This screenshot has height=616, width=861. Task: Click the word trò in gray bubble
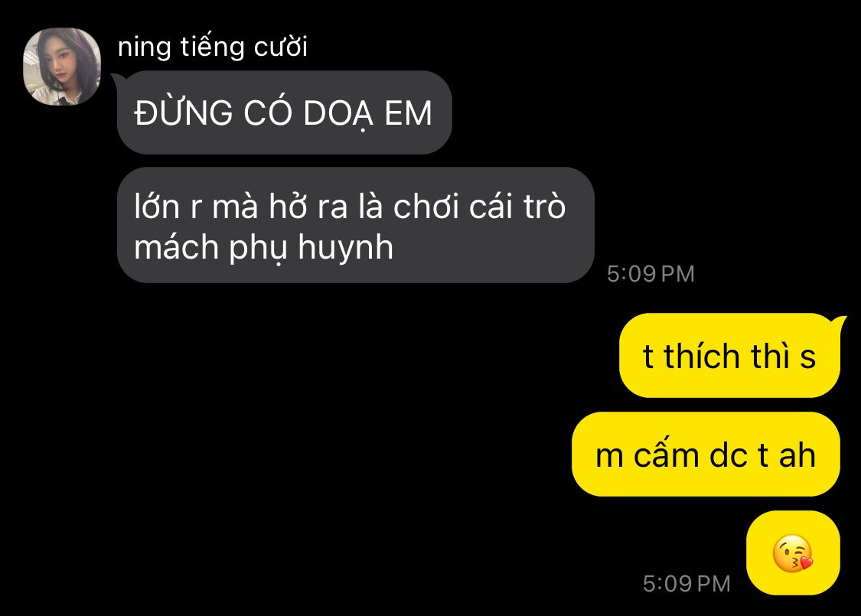tap(544, 207)
